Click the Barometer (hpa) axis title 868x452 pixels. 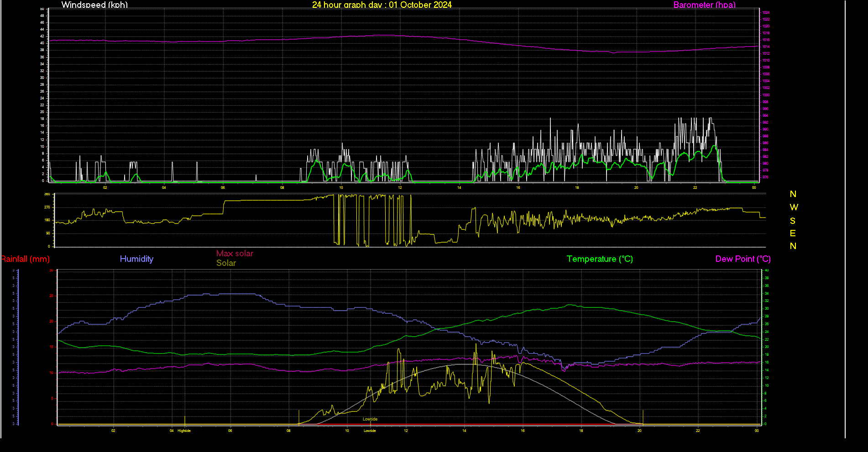coord(705,5)
